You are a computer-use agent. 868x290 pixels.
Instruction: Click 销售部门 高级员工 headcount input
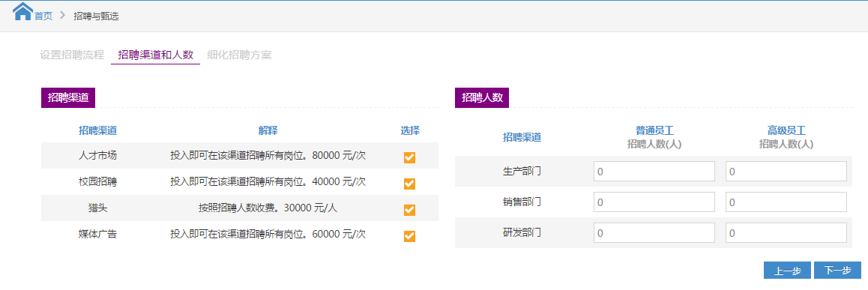tap(786, 202)
